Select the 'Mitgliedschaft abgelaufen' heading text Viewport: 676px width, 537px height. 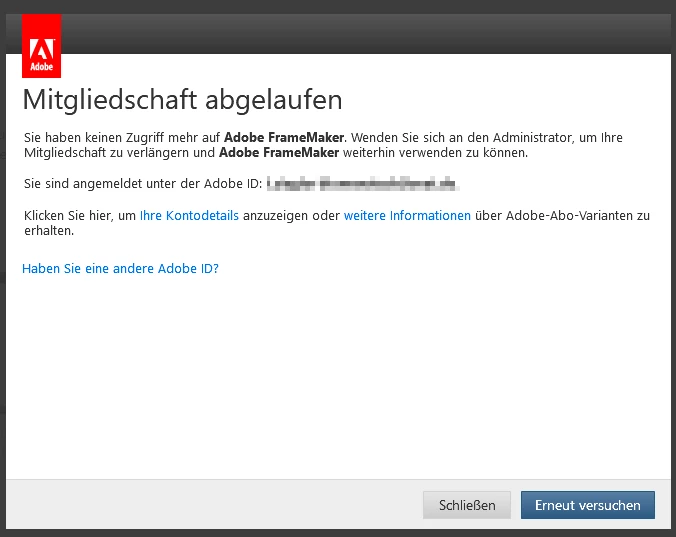[x=182, y=100]
